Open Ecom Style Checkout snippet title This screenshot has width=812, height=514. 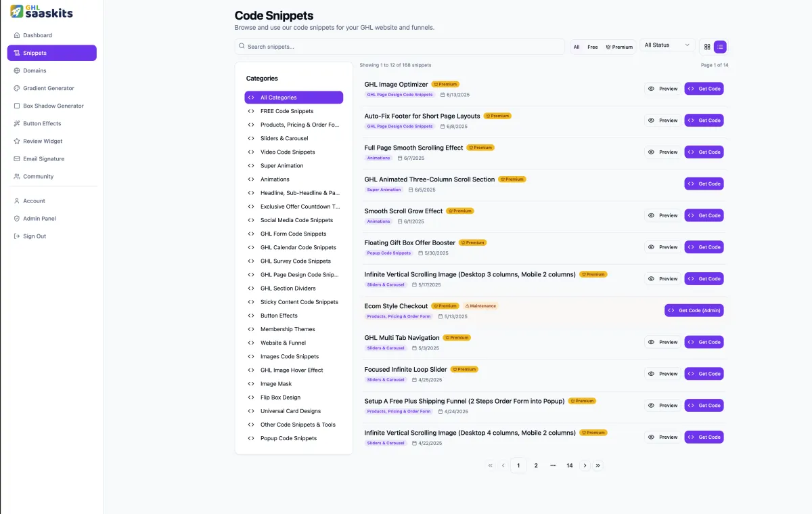coord(396,306)
